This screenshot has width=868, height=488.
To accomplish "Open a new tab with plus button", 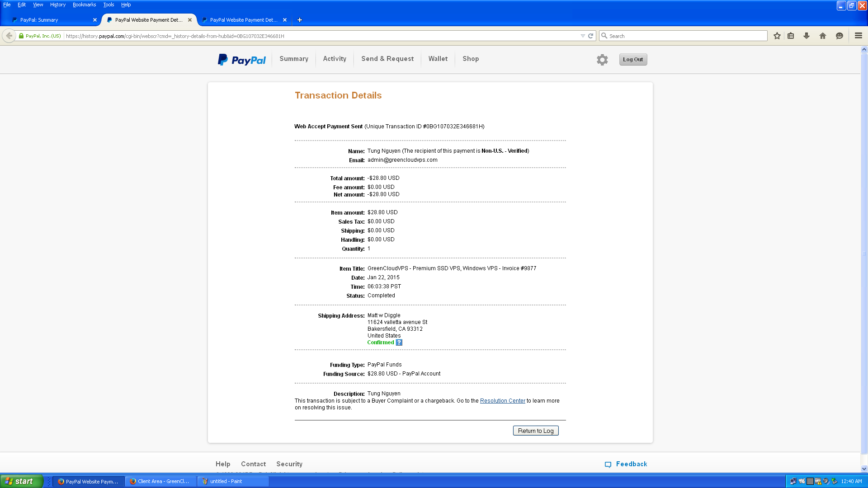I will pyautogui.click(x=300, y=20).
